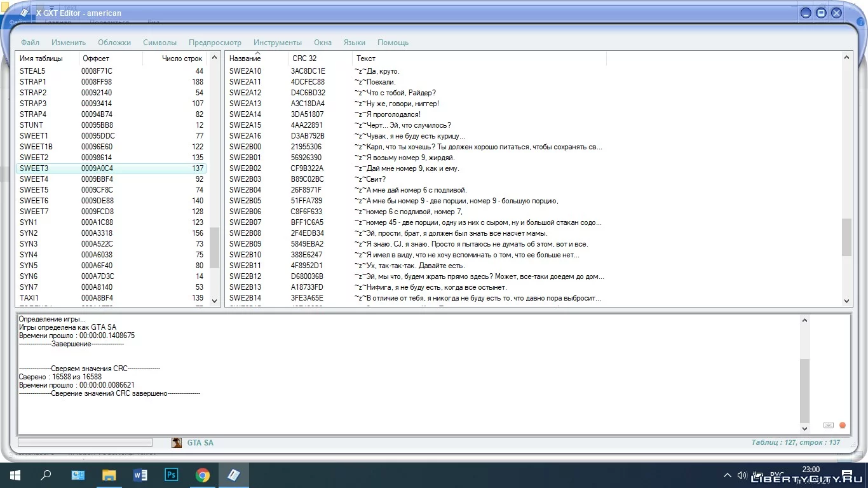Select the STRAP1 table row
Screen dimensions: 868x488
click(x=111, y=82)
